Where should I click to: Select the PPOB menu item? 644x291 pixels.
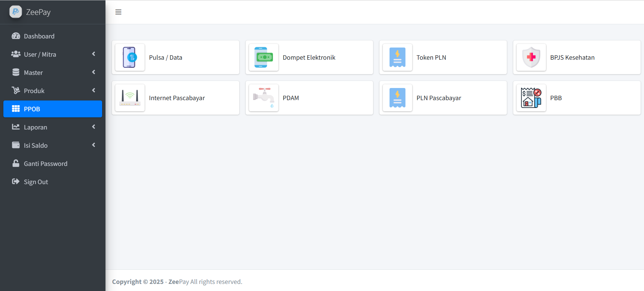coord(53,109)
